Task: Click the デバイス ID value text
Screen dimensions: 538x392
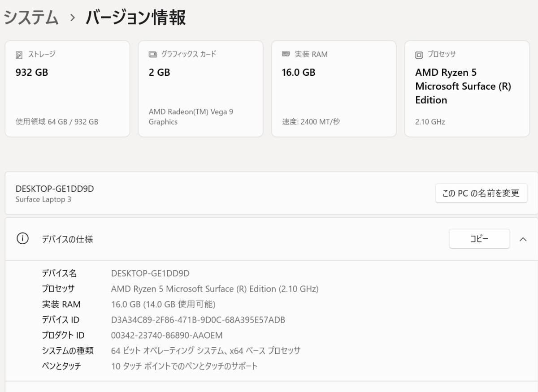Action: tap(198, 320)
